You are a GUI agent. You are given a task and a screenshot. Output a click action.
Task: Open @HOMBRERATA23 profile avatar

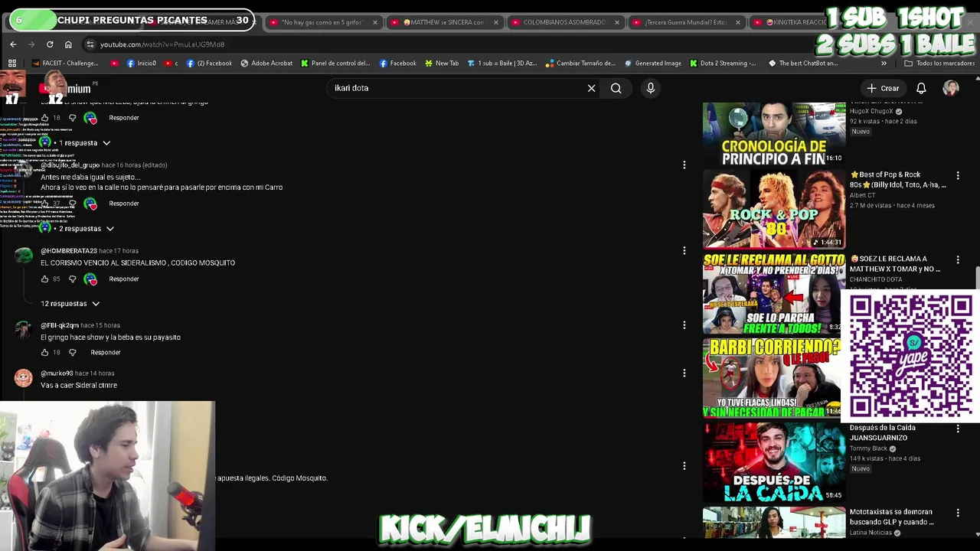[24, 256]
